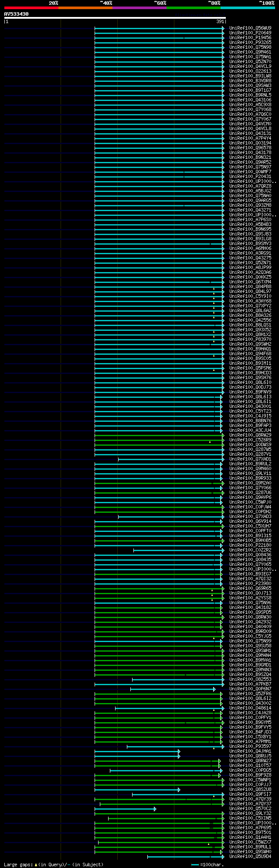
Task: Click label UniRef100_B9R933
Action: tap(250, 478)
